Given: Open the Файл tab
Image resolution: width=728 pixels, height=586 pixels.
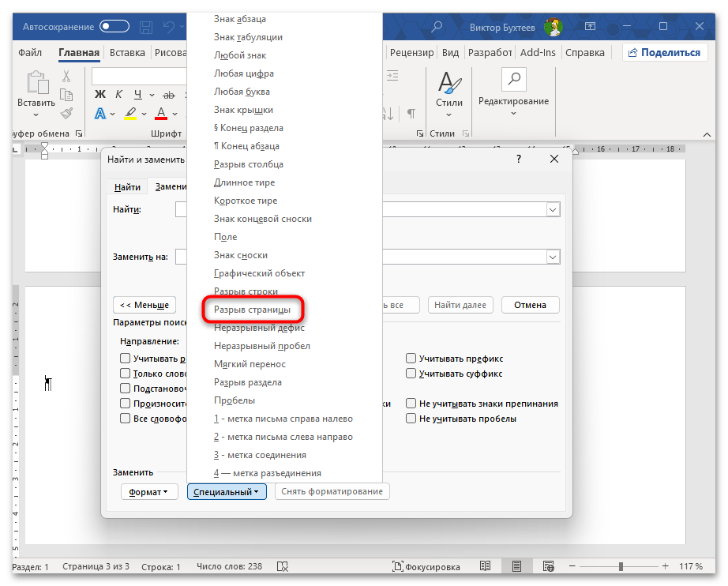Looking at the screenshot, I should click(x=30, y=52).
